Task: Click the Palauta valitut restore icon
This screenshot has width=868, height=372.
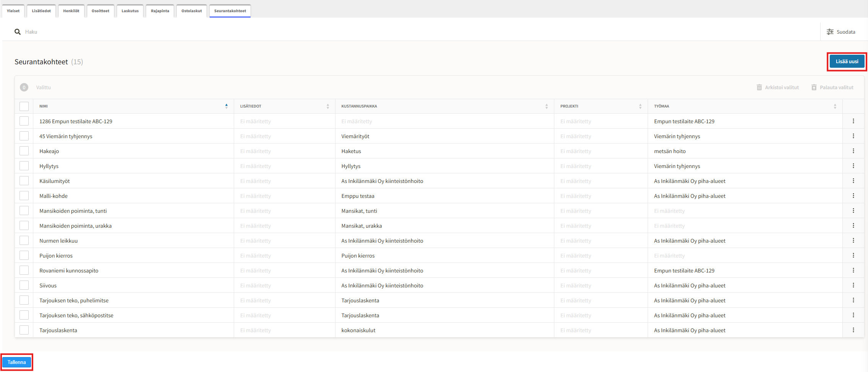Action: pyautogui.click(x=814, y=88)
